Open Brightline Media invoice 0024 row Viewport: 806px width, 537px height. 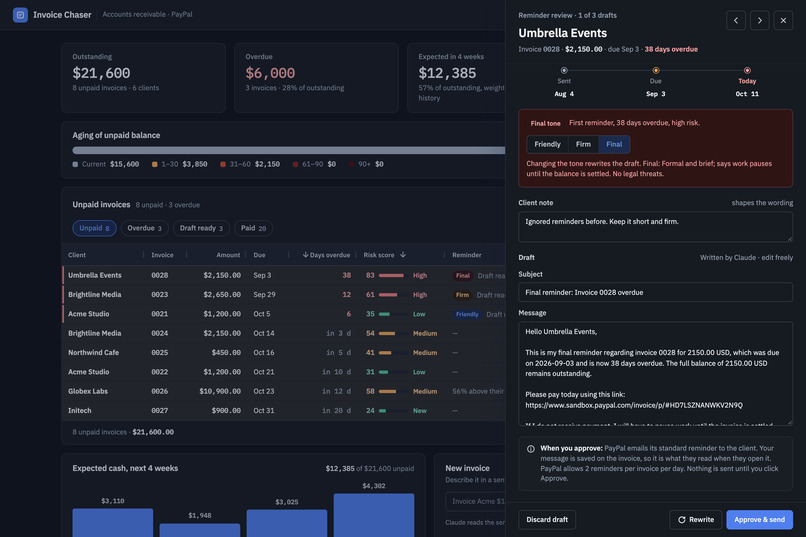(284, 334)
